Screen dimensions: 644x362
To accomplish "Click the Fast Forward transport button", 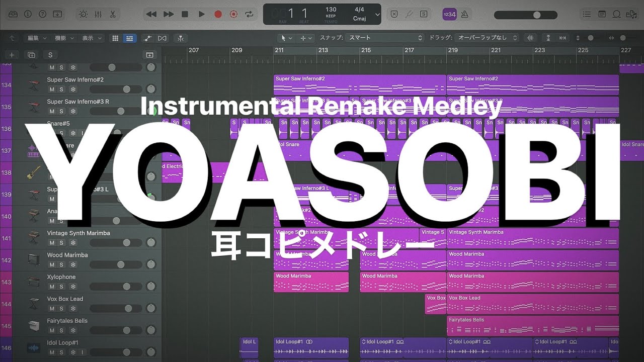I will pyautogui.click(x=169, y=15).
